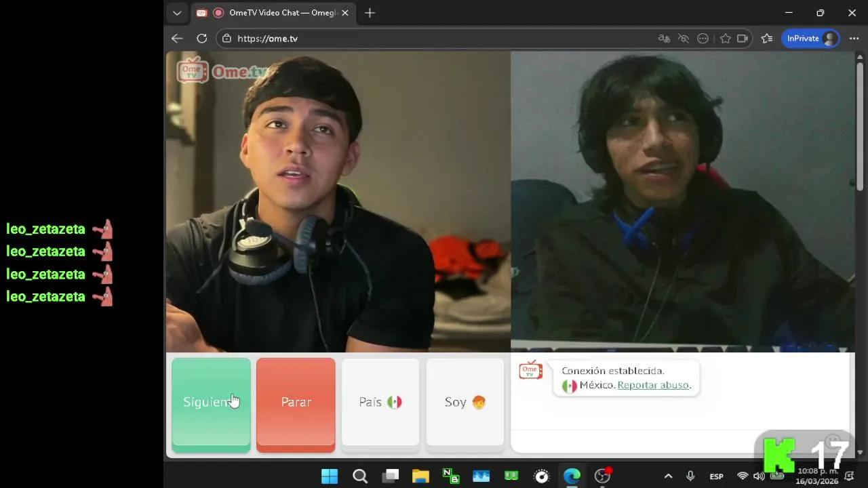Switch to Microsoft Edge on taskbar
The image size is (868, 488).
pos(572,476)
